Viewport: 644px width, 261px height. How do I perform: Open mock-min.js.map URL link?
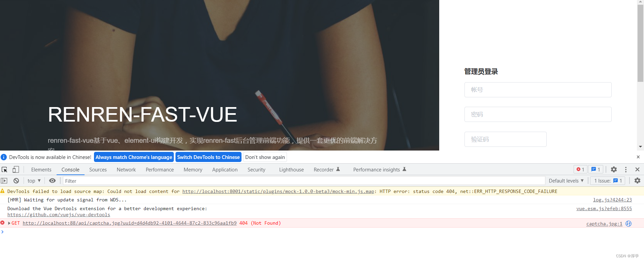point(278,191)
